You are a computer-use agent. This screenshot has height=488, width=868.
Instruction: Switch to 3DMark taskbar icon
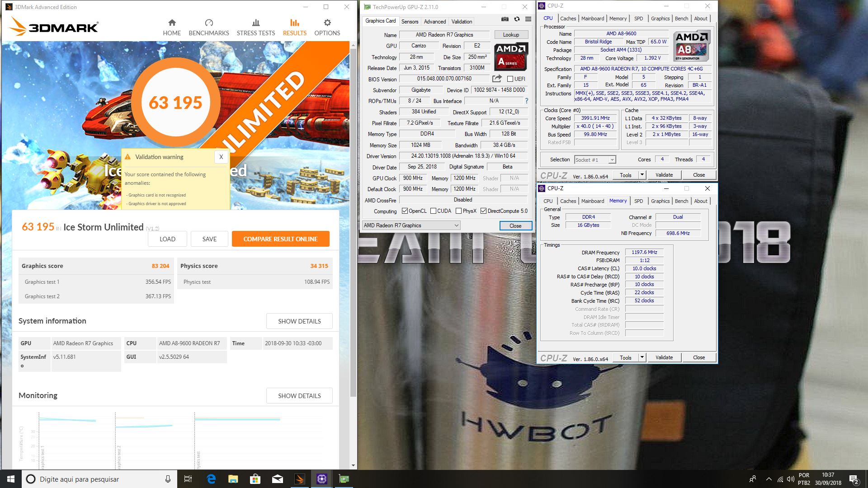[300, 479]
